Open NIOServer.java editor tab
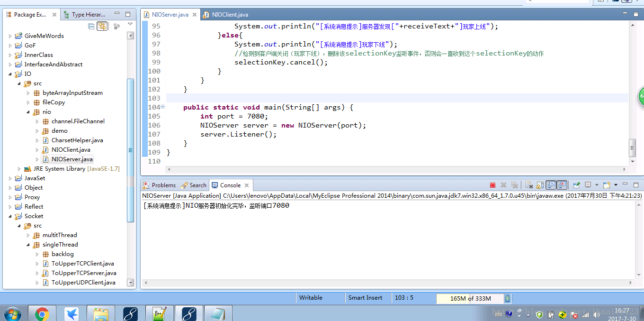This screenshot has width=644, height=321. pyautogui.click(x=170, y=15)
